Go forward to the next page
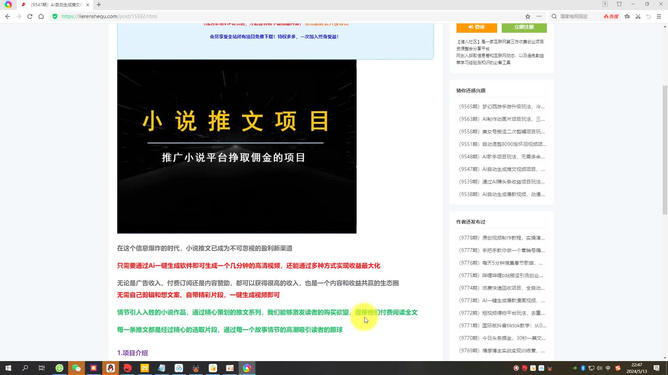Viewport: 668px width, 375px height. click(18, 16)
